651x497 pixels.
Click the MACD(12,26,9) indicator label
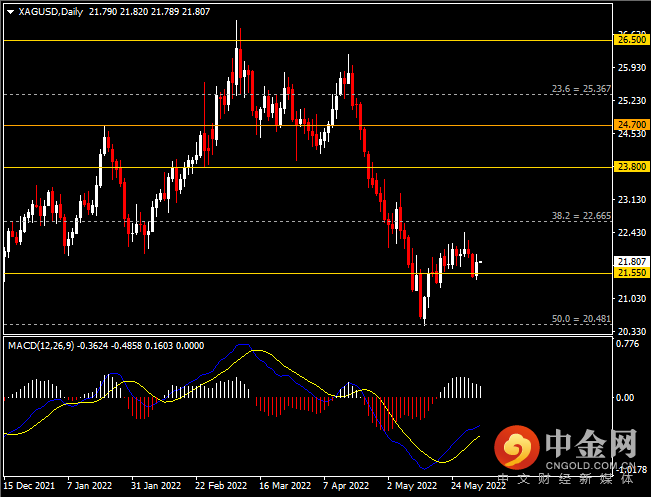pos(41,346)
